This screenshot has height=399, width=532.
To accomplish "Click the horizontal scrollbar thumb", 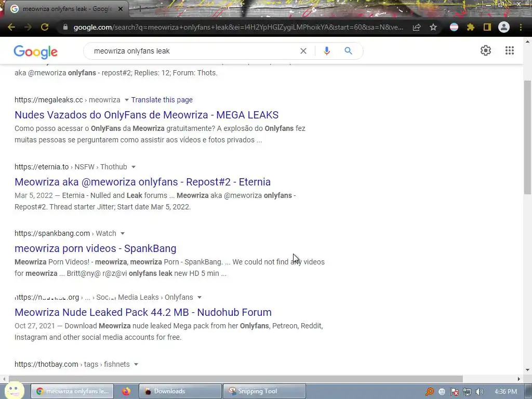I will pyautogui.click(x=236, y=379).
